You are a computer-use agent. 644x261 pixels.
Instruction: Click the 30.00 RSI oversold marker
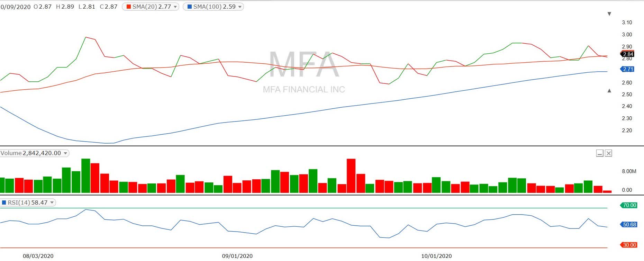[628, 245]
